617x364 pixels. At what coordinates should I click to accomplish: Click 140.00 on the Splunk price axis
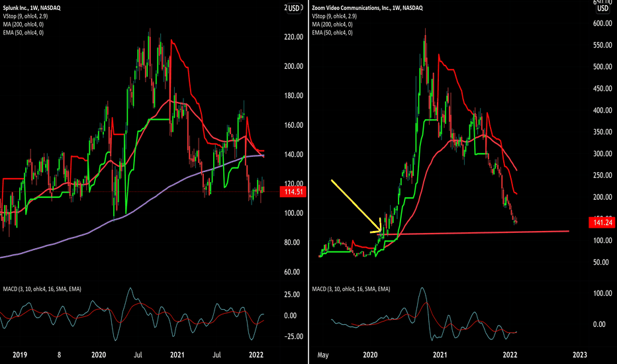293,154
